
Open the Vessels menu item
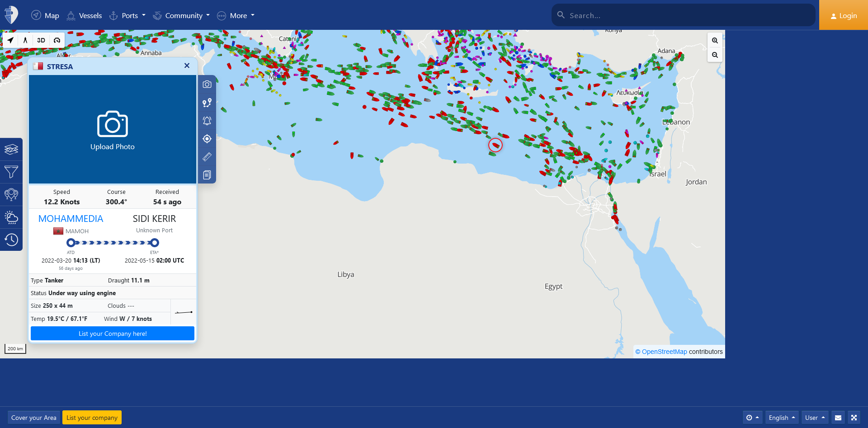[84, 15]
